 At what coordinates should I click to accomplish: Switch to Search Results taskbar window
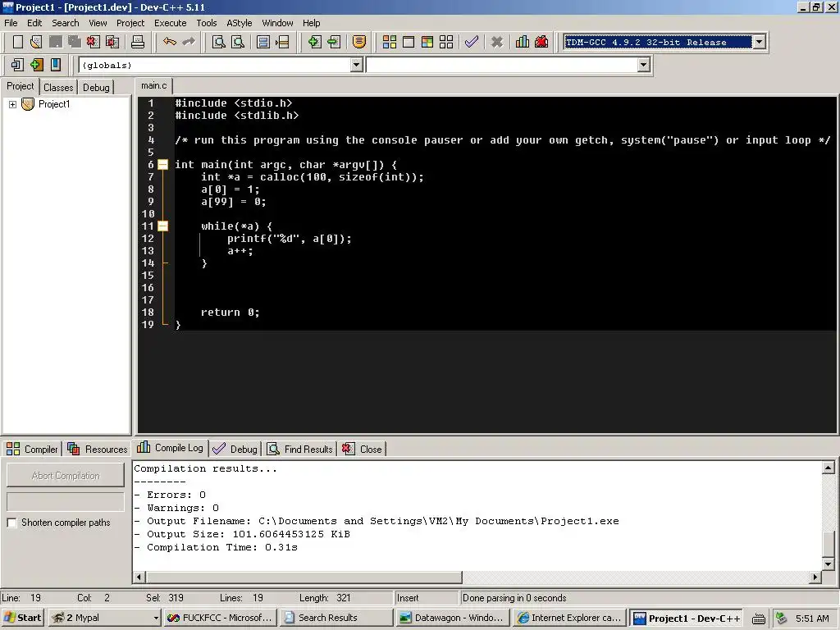(336, 619)
